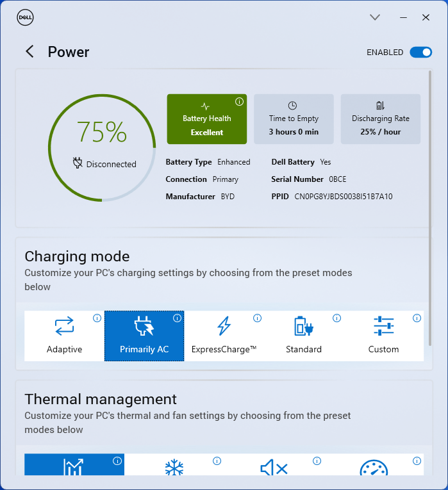Click the Connection value Primary
448x490 pixels.
pyautogui.click(x=226, y=179)
